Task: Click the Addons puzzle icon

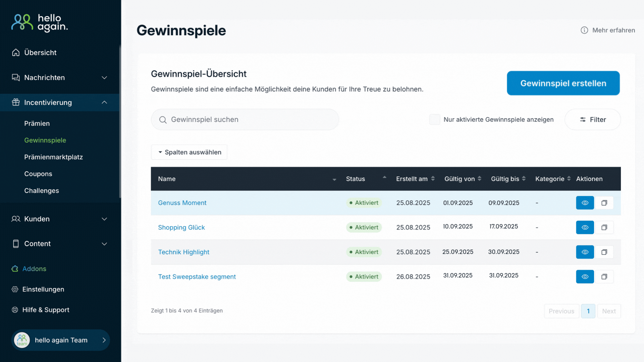Action: coord(15,269)
